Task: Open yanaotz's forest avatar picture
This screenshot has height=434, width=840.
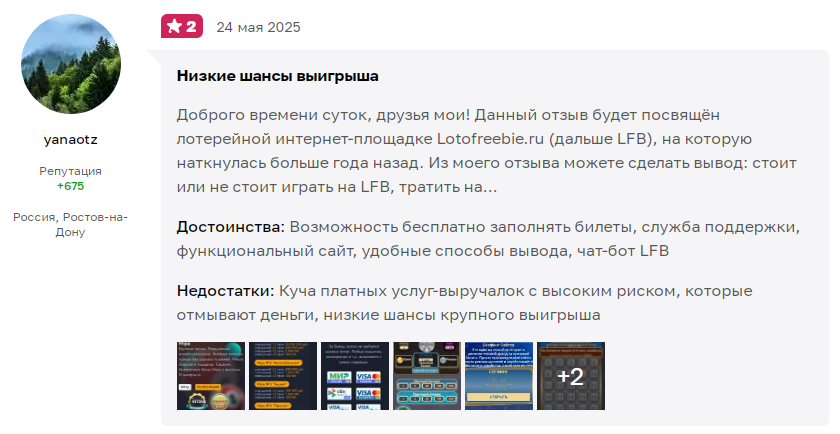Action: point(71,64)
